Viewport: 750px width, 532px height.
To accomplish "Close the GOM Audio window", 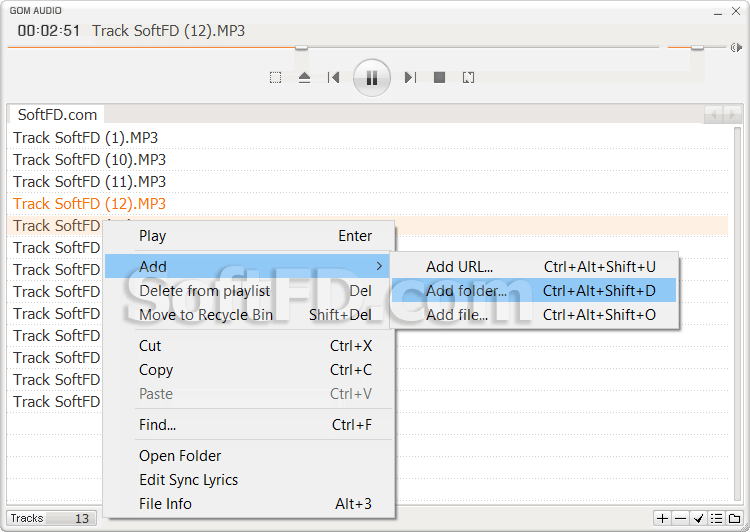I will click(x=736, y=11).
